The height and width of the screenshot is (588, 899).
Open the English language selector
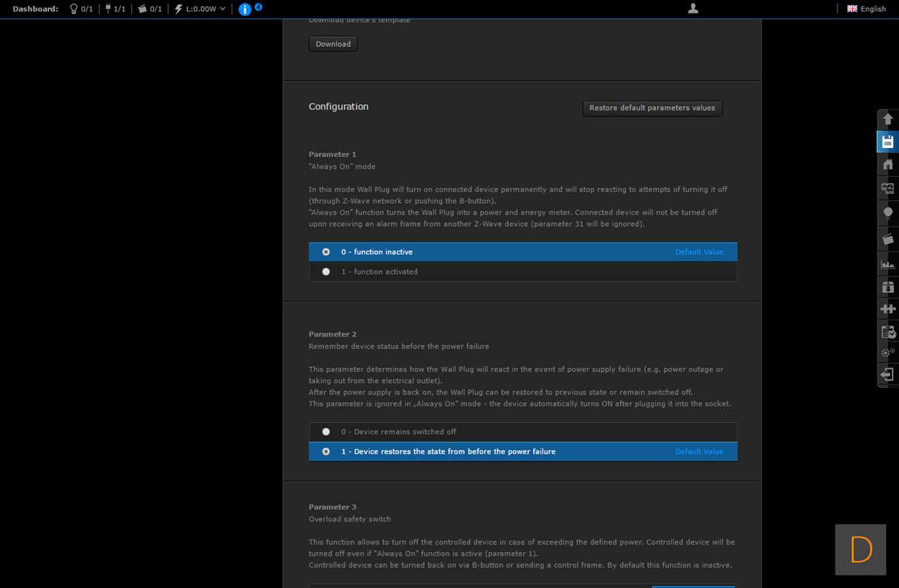(866, 9)
